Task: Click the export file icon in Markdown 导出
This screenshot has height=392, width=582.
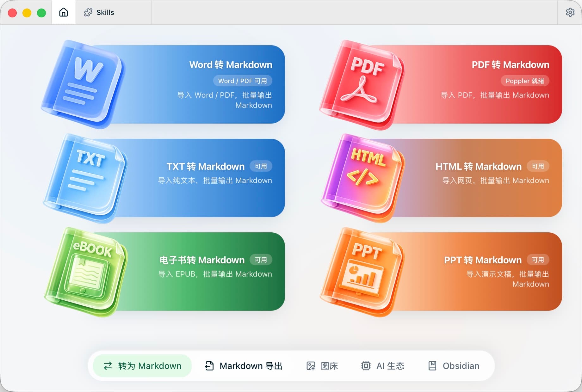Action: click(x=209, y=366)
